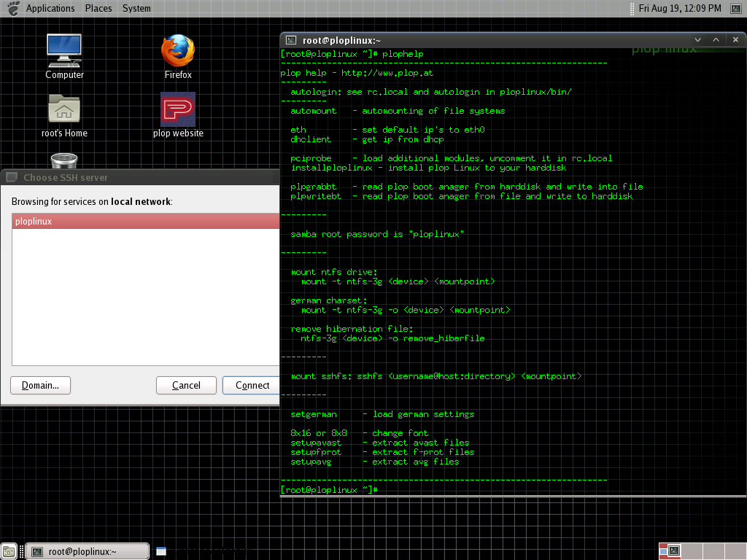Click the show desktop icon in the bottom panel

coord(9,552)
